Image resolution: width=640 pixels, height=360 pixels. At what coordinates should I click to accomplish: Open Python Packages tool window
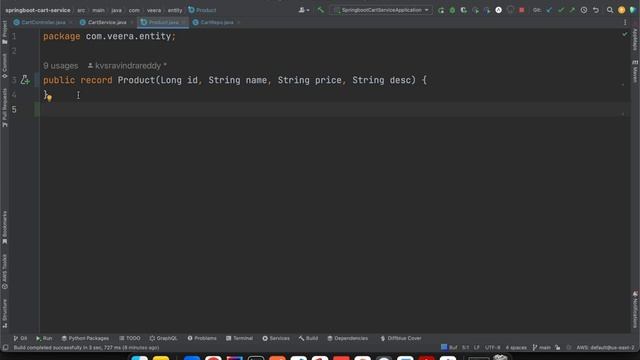(x=85, y=338)
